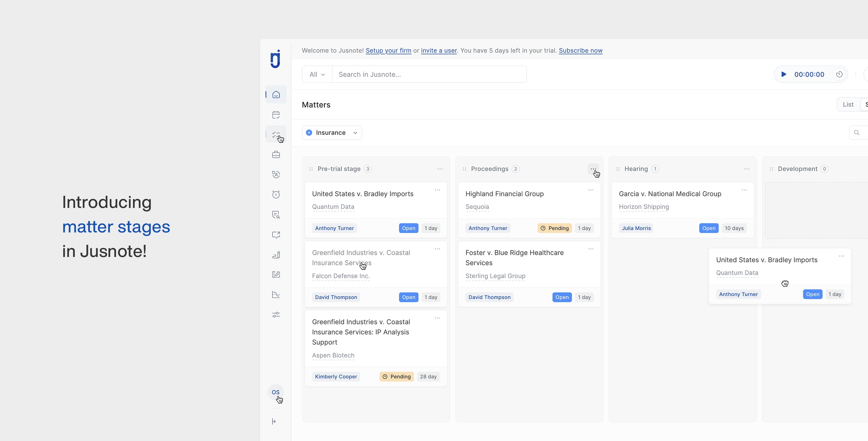Viewport: 868px width, 441px height.
Task: Open Proceedings column more options menu
Action: 593,169
